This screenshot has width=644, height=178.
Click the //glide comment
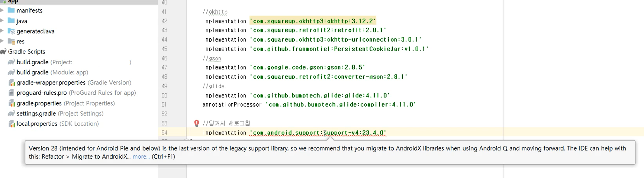(214, 86)
